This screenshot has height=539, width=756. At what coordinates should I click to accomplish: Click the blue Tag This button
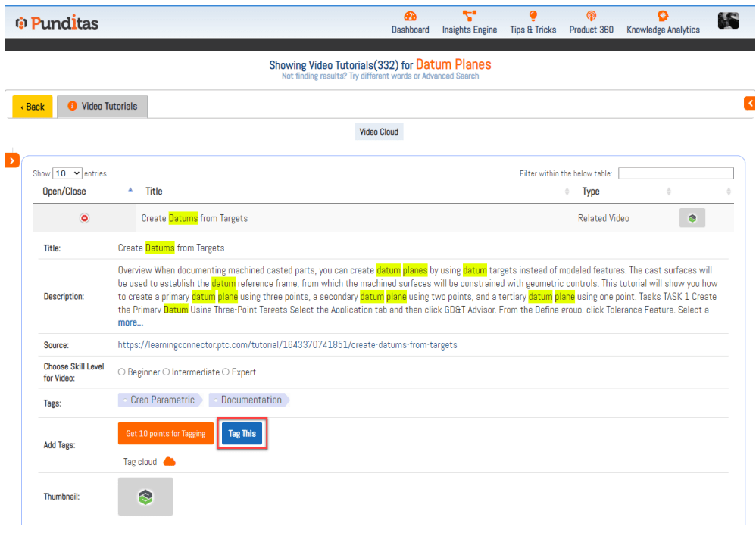point(242,434)
